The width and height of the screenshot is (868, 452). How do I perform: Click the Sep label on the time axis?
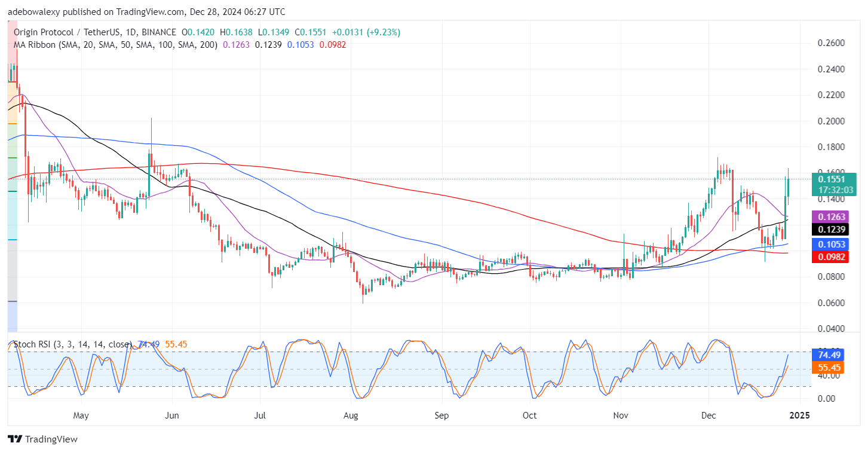[441, 415]
